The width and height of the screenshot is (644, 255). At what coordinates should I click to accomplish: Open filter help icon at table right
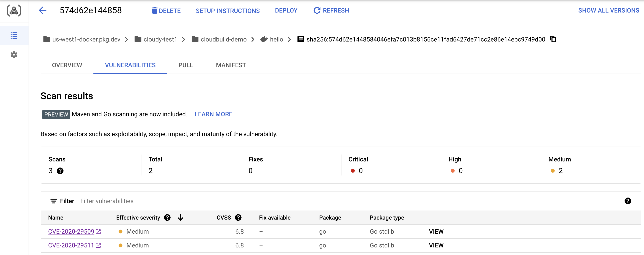(628, 201)
